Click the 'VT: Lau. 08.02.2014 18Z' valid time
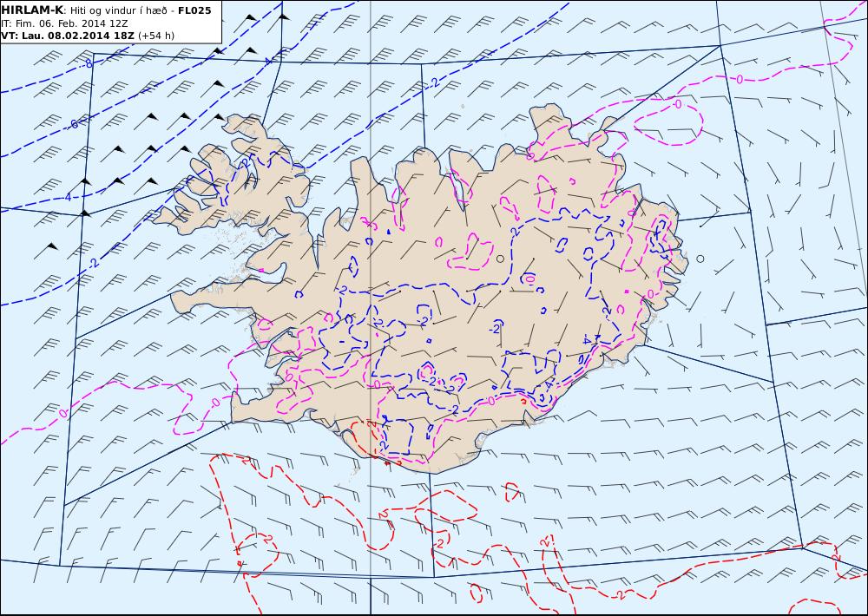868x616 pixels. [x=68, y=36]
